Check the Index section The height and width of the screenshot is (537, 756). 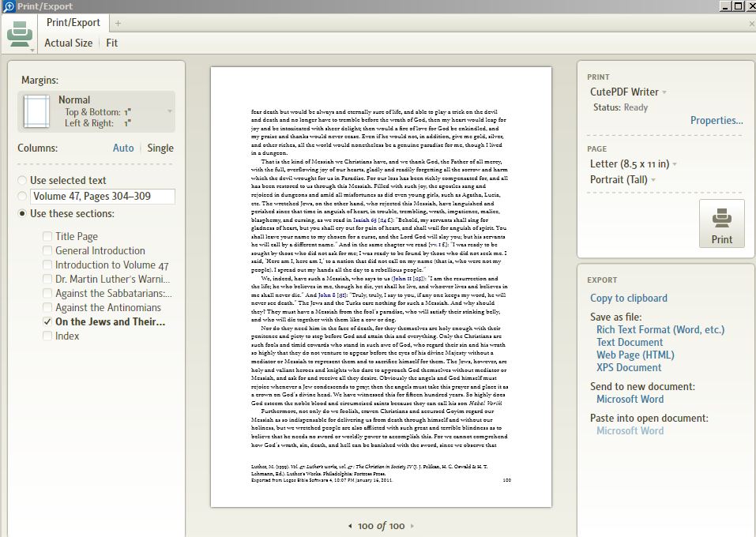click(x=47, y=336)
